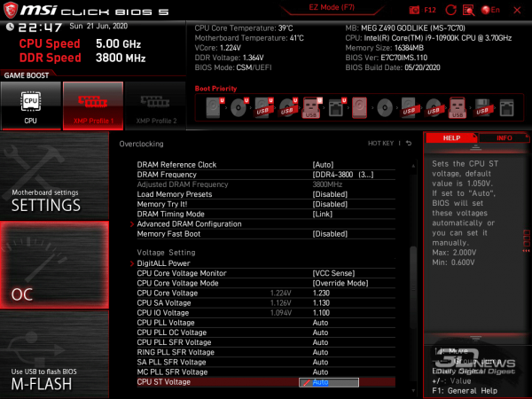Click the back arrow next to HOT KEY
The height and width of the screenshot is (399, 532).
(409, 143)
